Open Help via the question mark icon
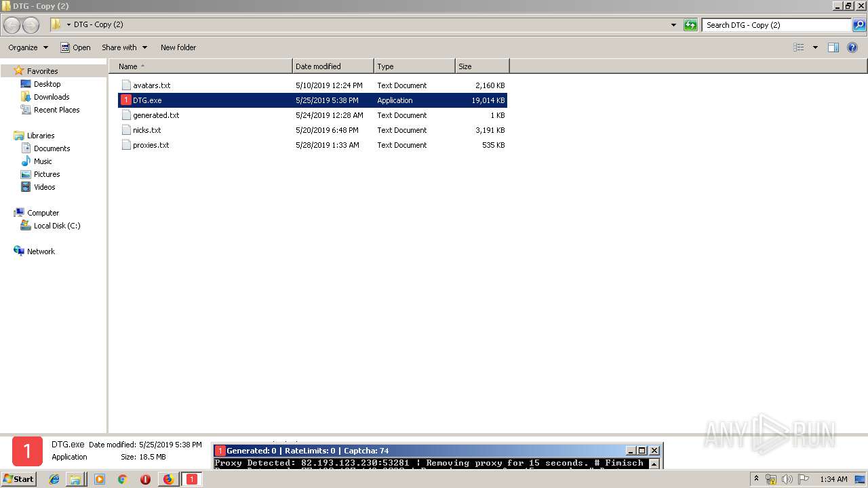Screen dimensions: 868x488 pos(852,47)
